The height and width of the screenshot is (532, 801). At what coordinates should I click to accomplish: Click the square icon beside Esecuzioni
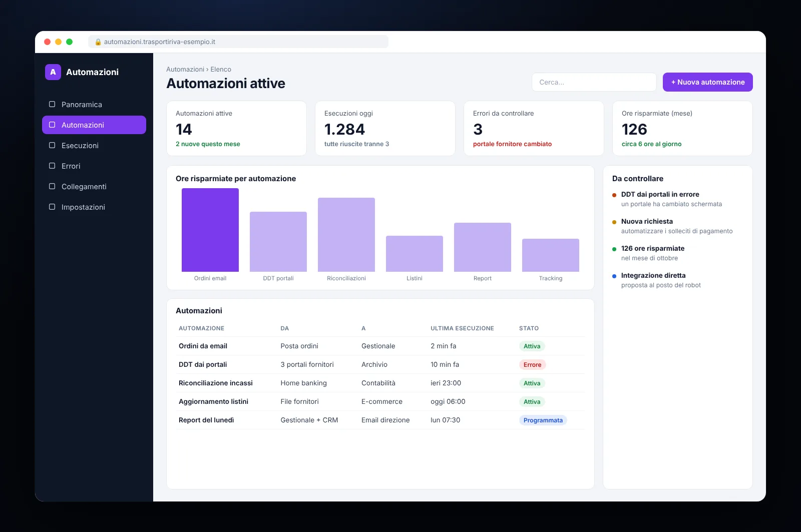pos(52,145)
